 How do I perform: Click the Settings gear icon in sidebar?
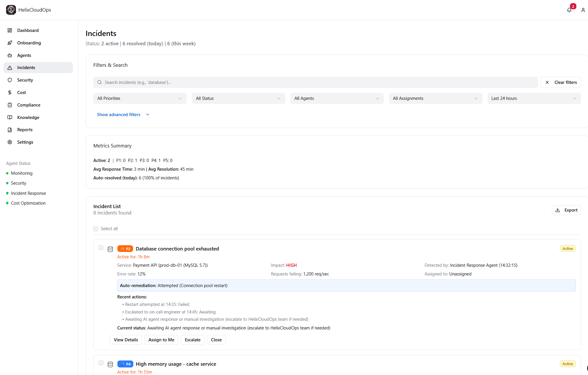click(x=10, y=142)
